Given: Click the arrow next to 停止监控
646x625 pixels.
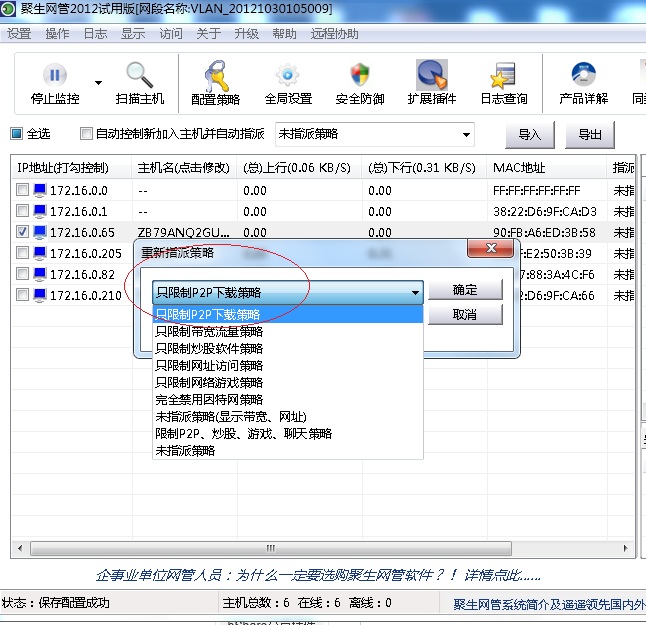Looking at the screenshot, I should coord(98,82).
